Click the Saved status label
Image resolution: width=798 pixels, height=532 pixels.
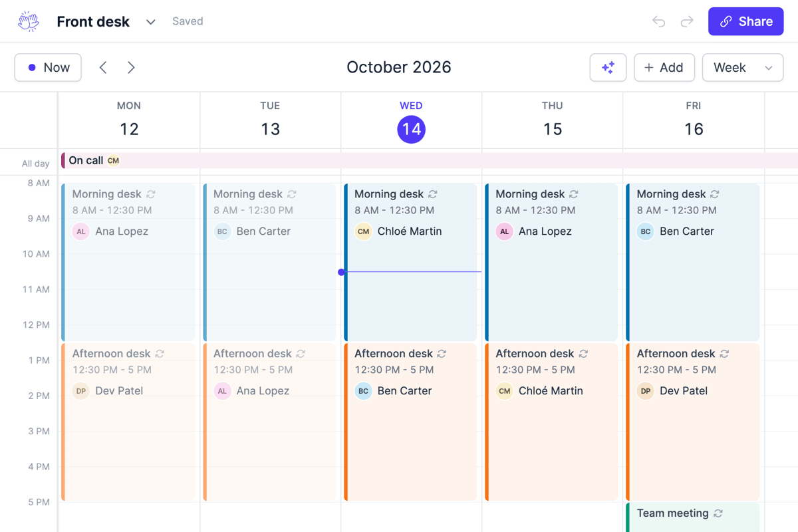click(x=188, y=21)
